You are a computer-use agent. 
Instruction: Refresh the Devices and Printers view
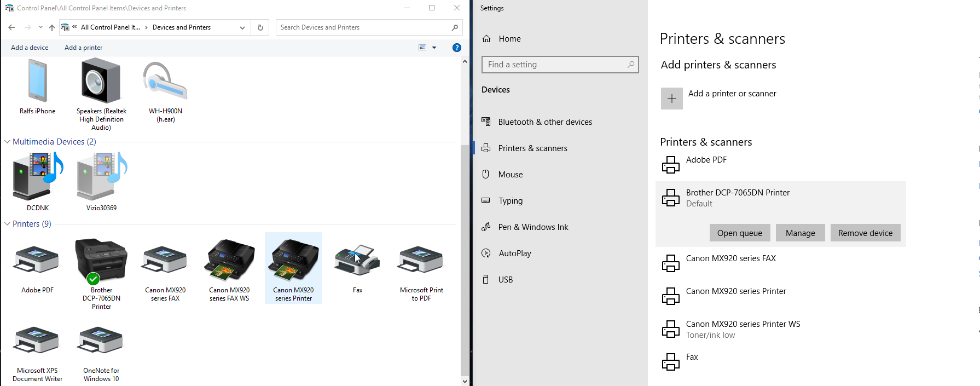point(260,27)
